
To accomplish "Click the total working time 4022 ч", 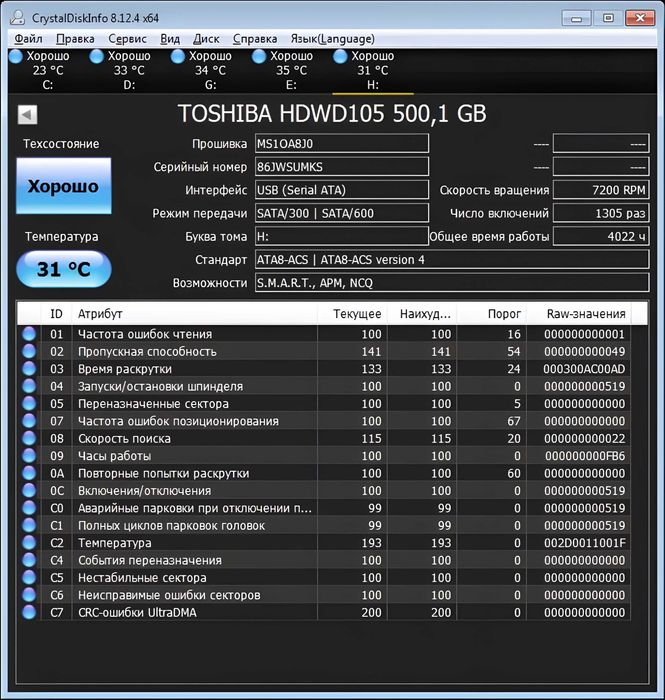I will pyautogui.click(x=601, y=237).
